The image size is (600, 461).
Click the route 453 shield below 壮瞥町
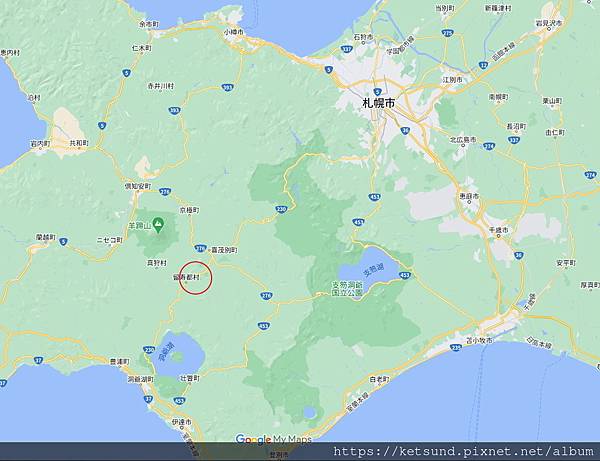tap(179, 401)
